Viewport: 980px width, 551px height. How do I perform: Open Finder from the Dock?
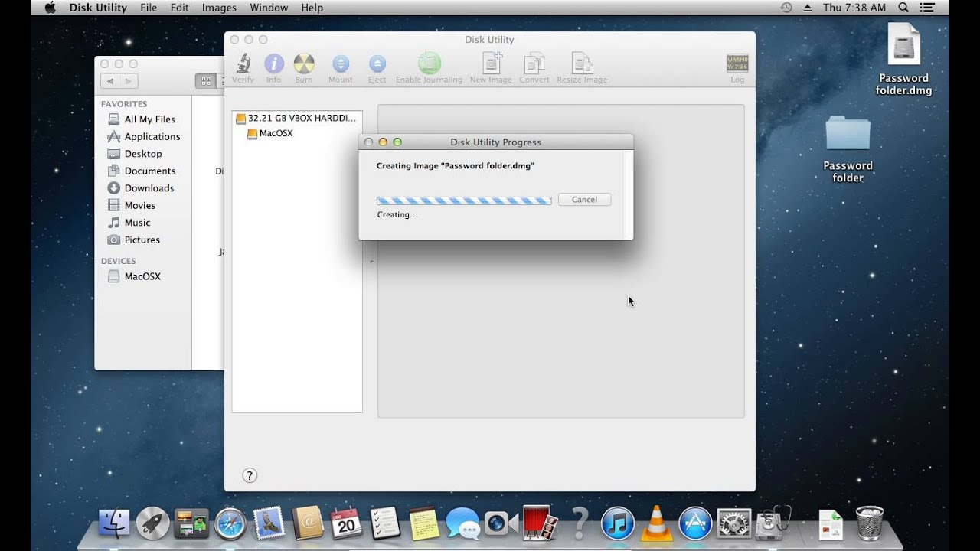(114, 524)
